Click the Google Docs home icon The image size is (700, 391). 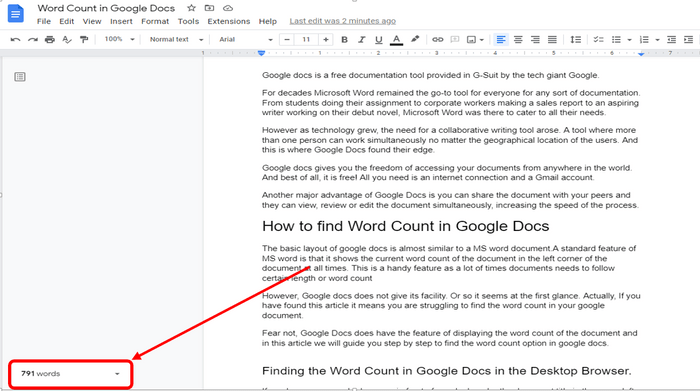[x=16, y=13]
